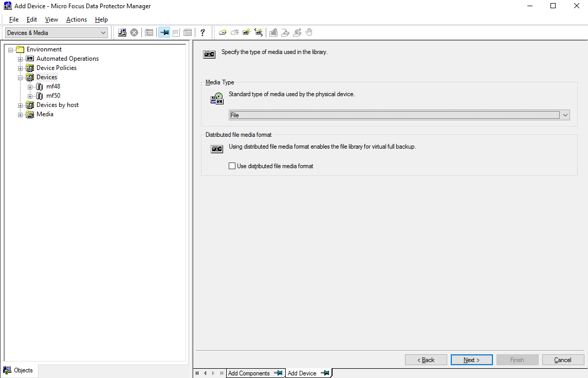This screenshot has height=378, width=588.
Task: Click the grayed device icon second after Help
Action: [235, 32]
